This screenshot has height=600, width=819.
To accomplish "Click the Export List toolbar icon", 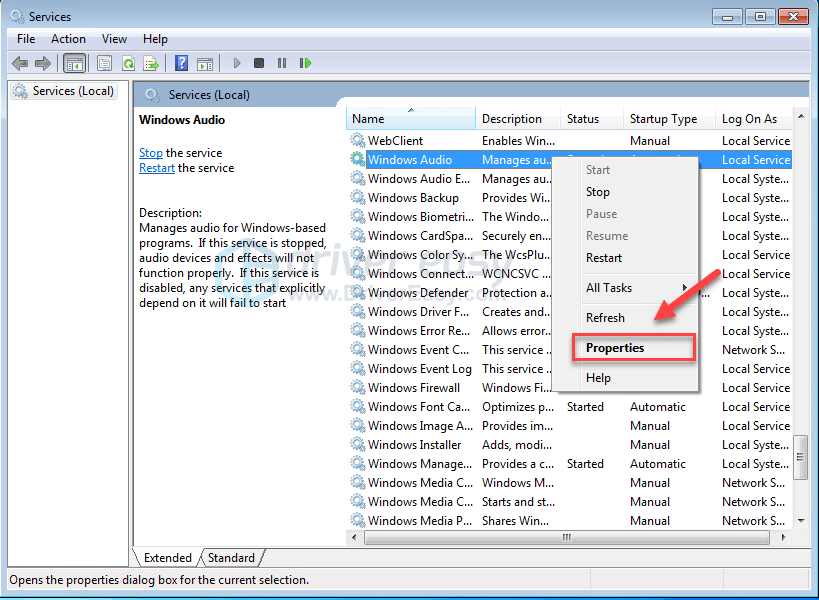I will click(151, 63).
